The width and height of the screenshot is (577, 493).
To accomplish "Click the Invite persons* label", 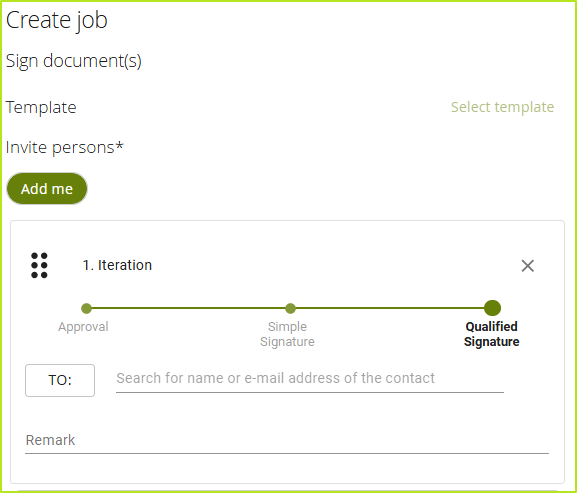I will point(64,148).
